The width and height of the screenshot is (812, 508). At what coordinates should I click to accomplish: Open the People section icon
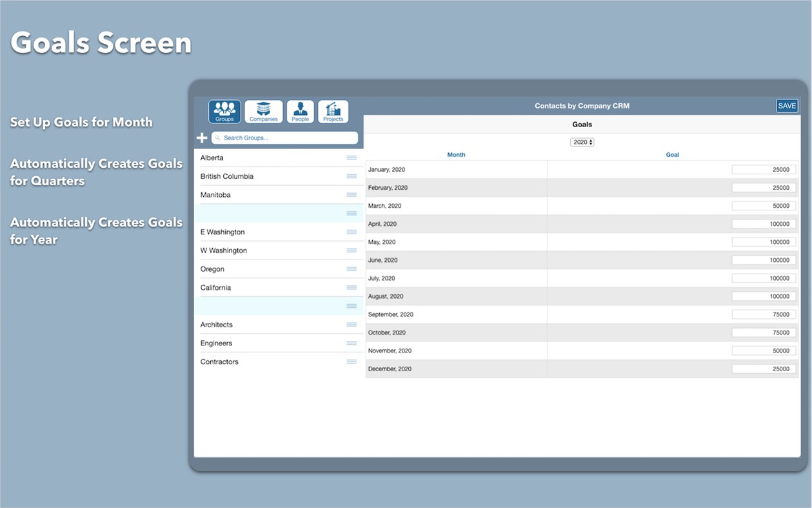click(x=299, y=111)
